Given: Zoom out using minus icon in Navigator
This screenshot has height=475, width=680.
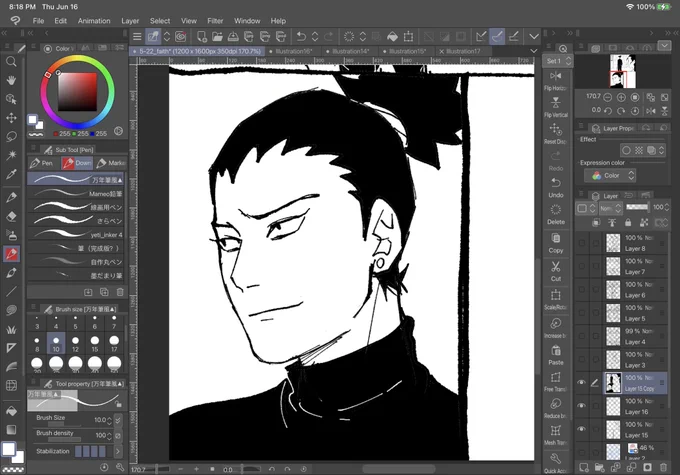Looking at the screenshot, I should (608, 97).
